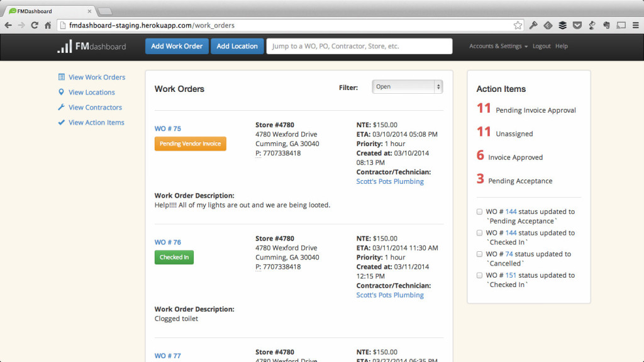Open the Help link in the navbar
The image size is (644, 362).
562,46
